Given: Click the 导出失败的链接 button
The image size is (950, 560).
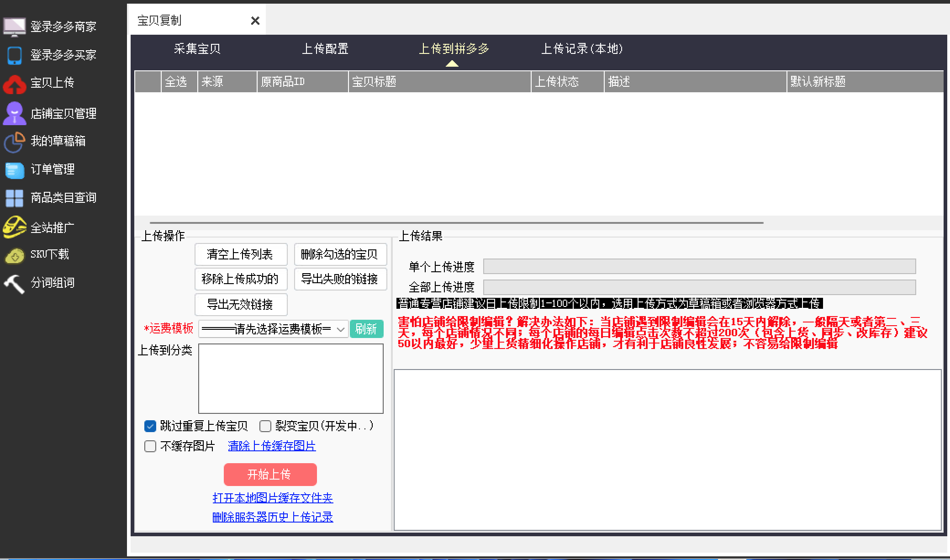Looking at the screenshot, I should click(x=340, y=279).
